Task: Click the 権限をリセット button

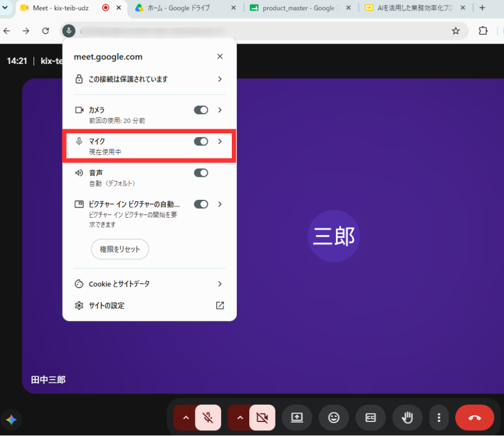Action: pos(120,249)
